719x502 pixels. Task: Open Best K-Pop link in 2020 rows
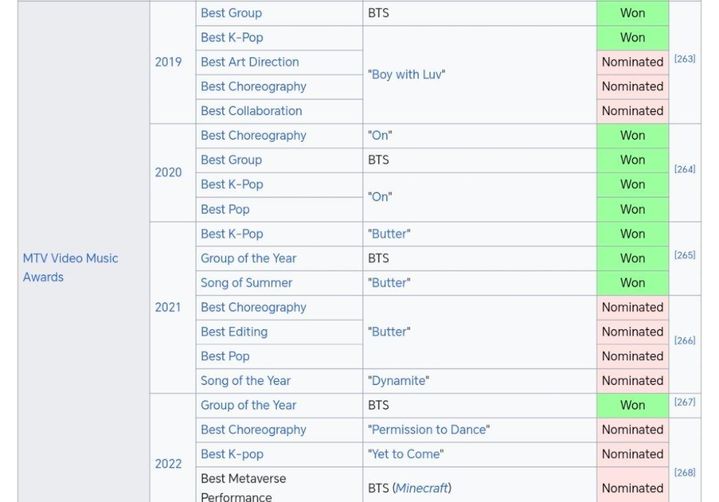pos(232,184)
